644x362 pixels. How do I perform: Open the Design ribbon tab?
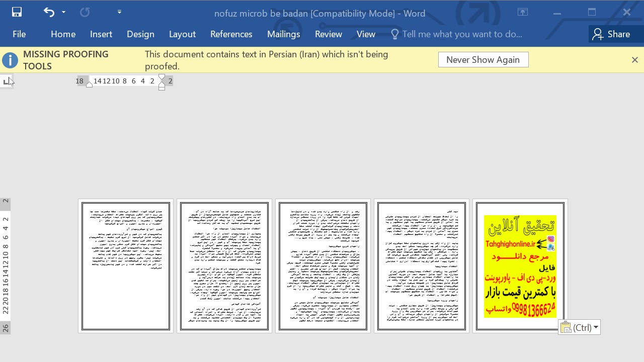point(140,34)
